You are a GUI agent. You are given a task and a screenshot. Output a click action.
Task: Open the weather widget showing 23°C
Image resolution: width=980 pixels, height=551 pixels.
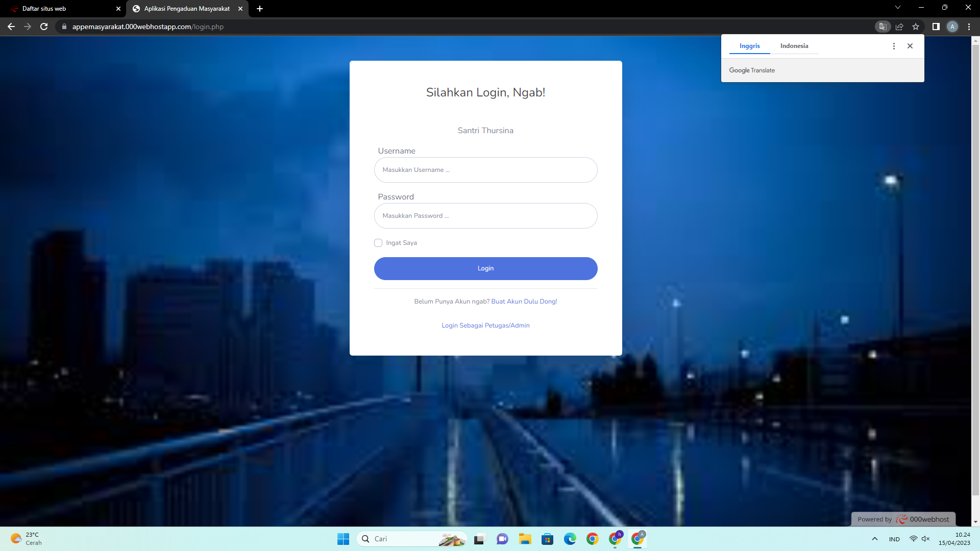pos(27,539)
